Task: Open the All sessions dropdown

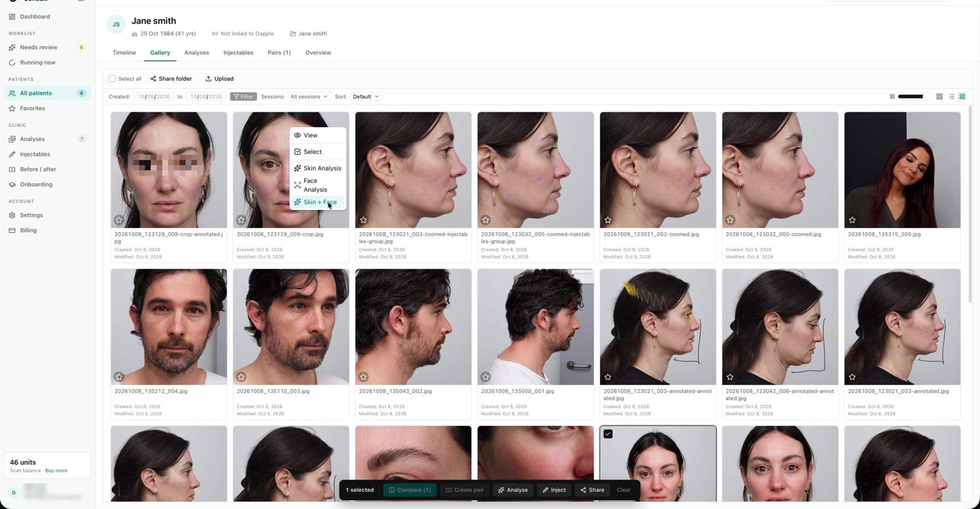Action: coord(309,97)
